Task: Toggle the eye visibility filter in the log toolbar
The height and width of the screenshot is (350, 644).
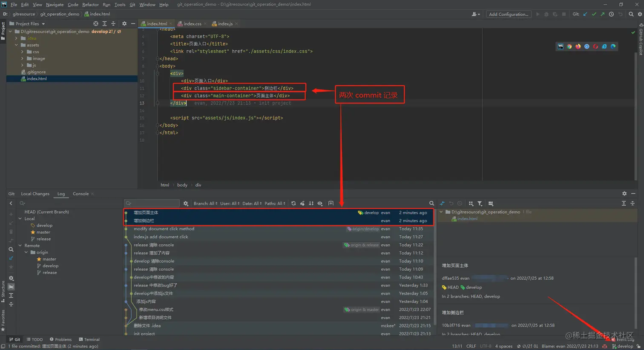Action: (320, 203)
